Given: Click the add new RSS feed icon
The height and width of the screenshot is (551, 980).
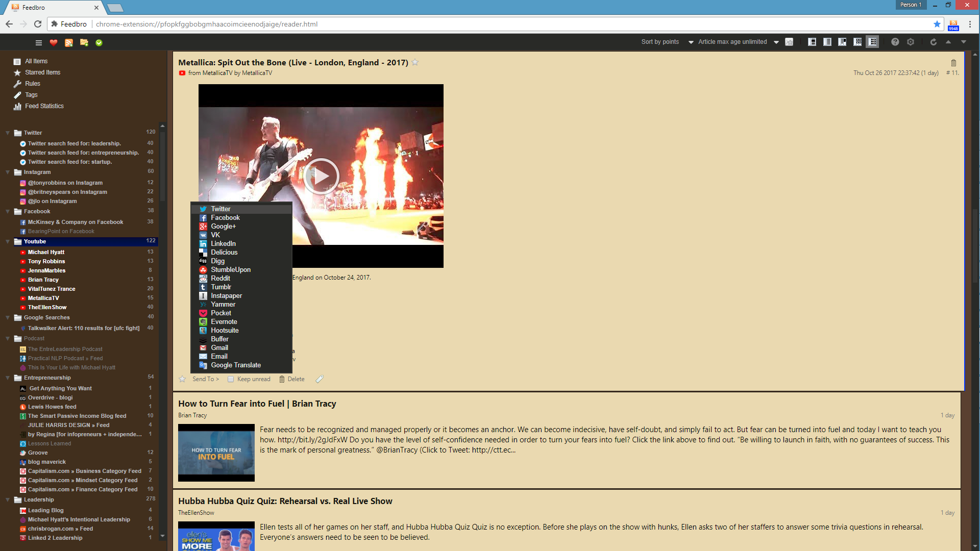Looking at the screenshot, I should tap(68, 43).
